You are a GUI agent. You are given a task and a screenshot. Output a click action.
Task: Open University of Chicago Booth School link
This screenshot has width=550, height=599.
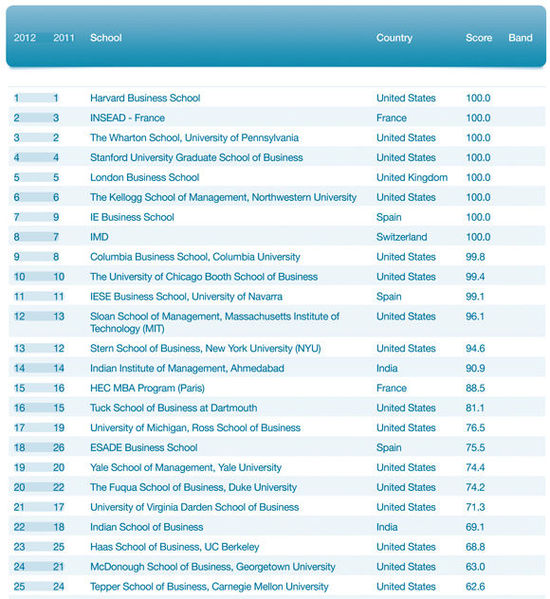[204, 277]
